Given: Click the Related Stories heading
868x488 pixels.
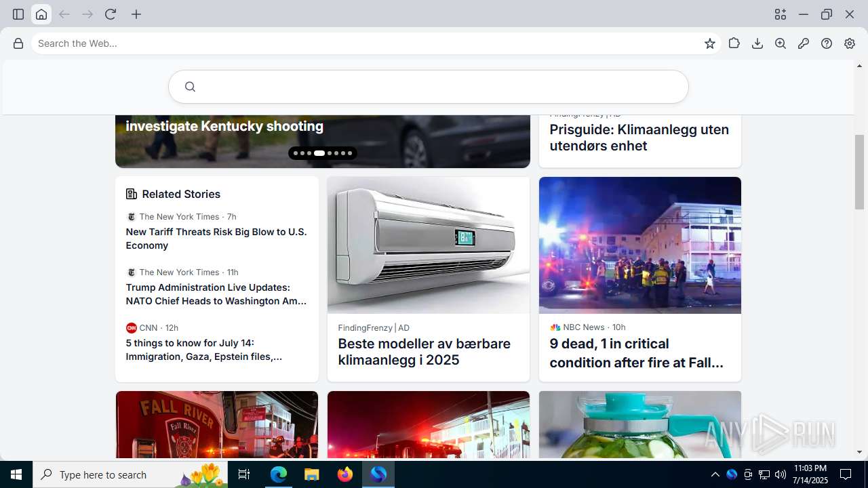Looking at the screenshot, I should point(181,194).
